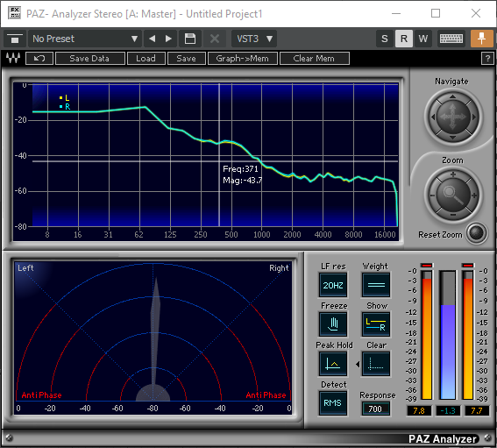Screen dimensions: 497x448
Task: Click the Freq:371 readout text
Action: click(x=240, y=169)
